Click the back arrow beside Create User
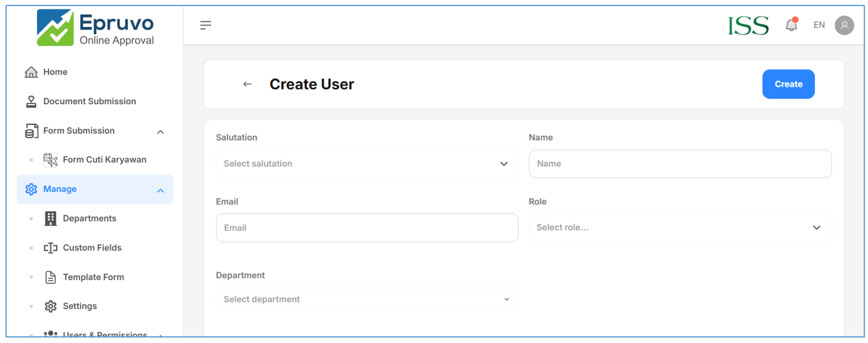Viewport: 868px width, 343px height. pos(247,84)
